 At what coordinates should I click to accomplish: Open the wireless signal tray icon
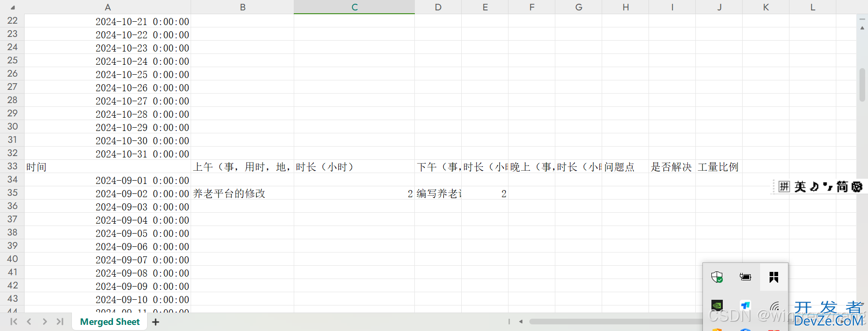click(774, 306)
